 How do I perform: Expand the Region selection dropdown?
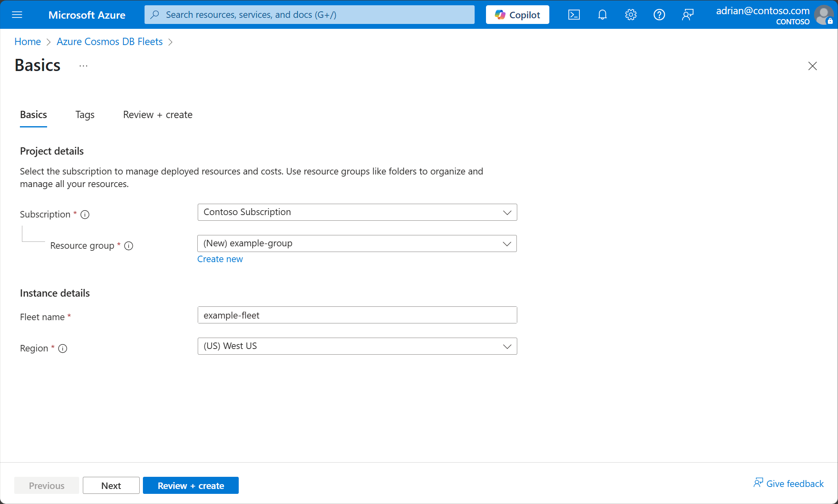[x=357, y=346]
